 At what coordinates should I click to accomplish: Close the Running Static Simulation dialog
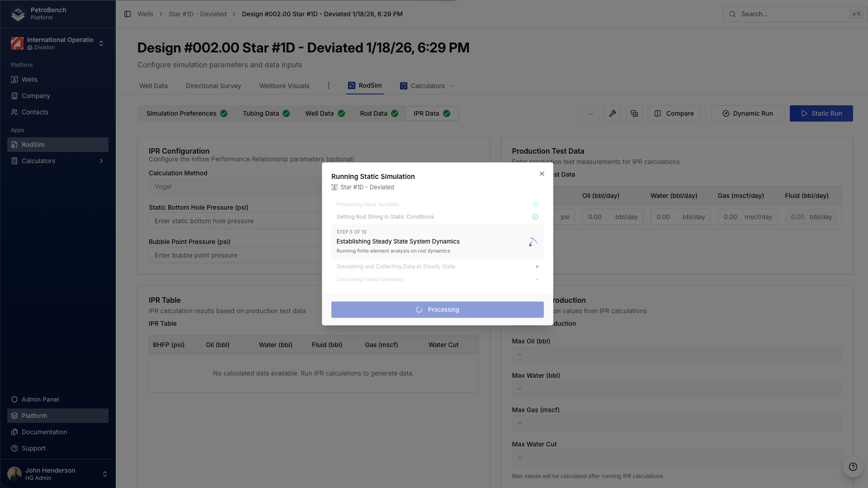tap(542, 174)
